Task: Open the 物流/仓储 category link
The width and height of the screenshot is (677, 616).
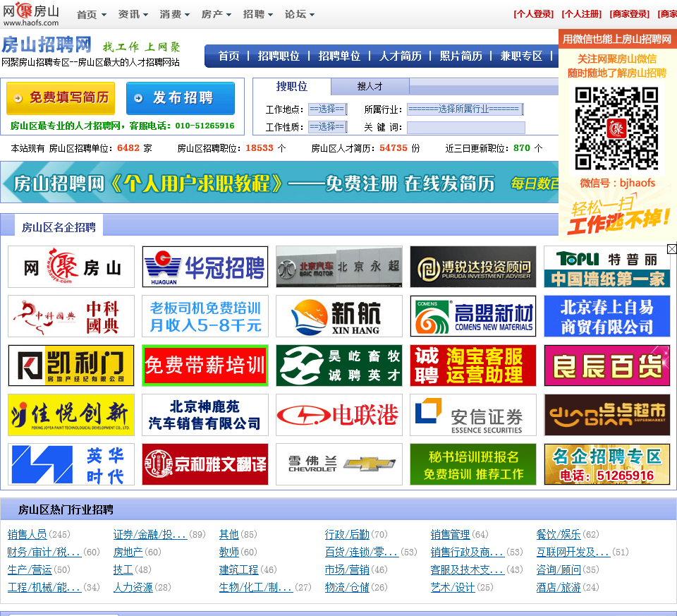Action: [347, 588]
